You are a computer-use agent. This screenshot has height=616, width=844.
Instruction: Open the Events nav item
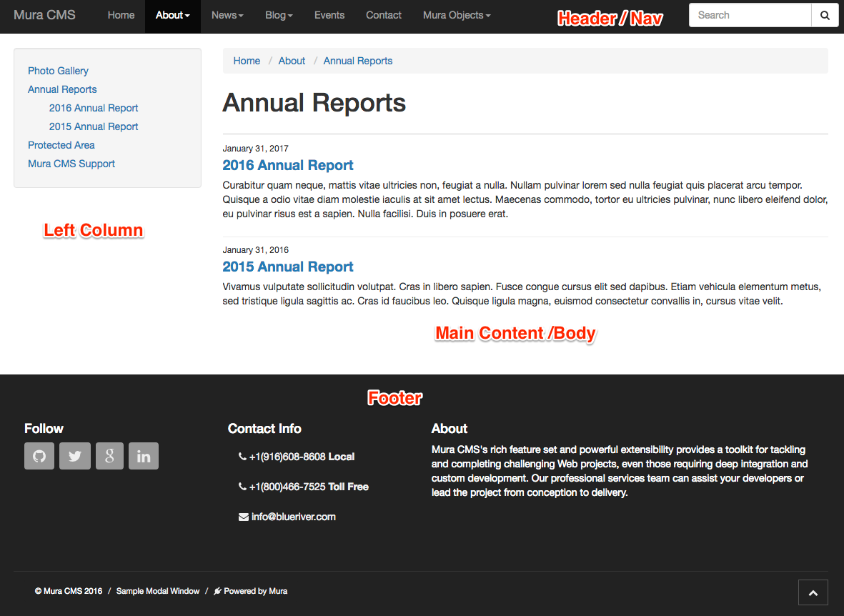[x=329, y=16]
